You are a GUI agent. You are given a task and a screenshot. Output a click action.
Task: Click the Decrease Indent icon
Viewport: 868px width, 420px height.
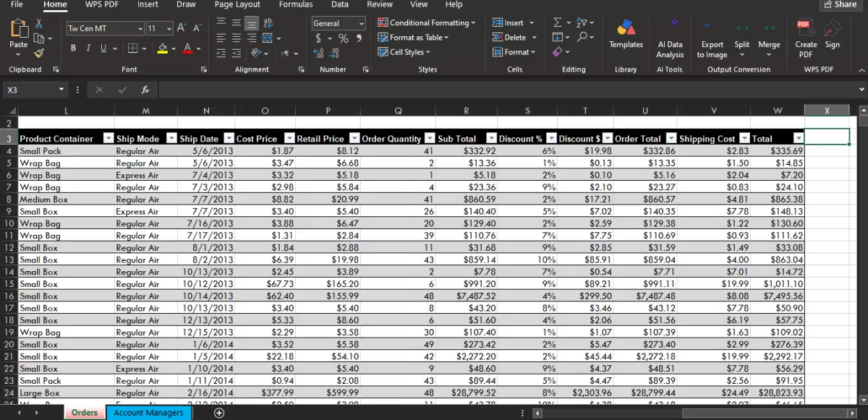pyautogui.click(x=221, y=53)
